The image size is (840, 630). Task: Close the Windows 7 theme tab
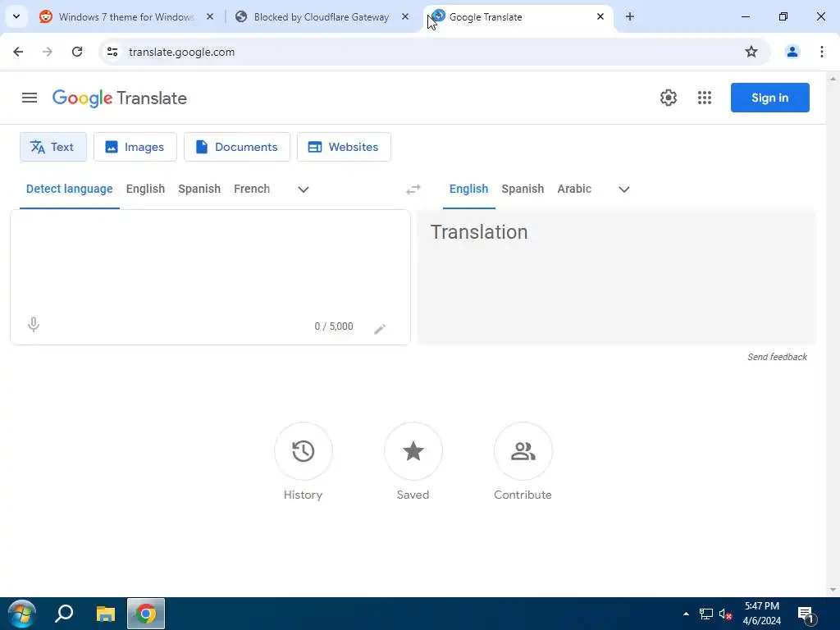click(x=210, y=16)
